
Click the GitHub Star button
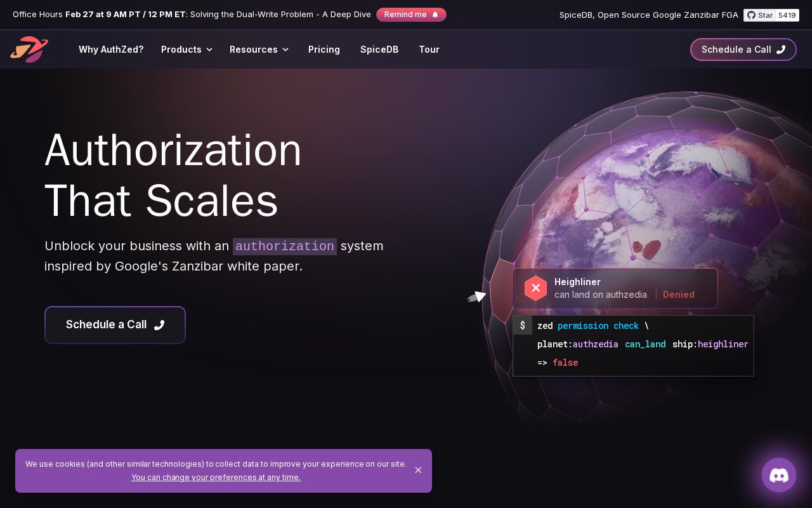(x=759, y=15)
